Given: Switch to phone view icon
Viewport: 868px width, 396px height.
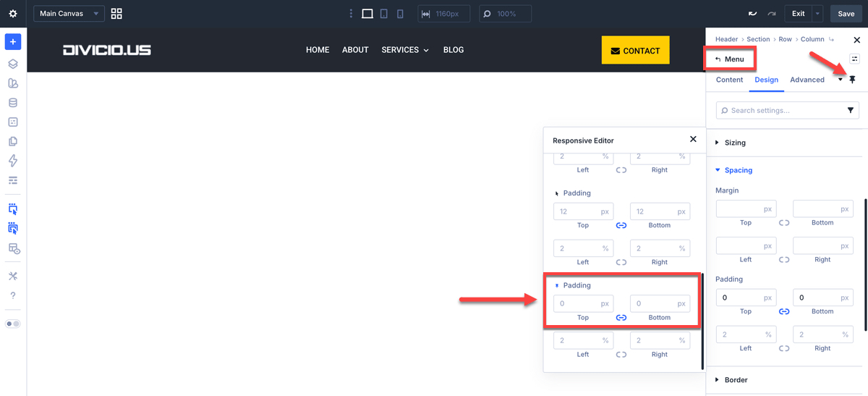Looking at the screenshot, I should click(401, 14).
